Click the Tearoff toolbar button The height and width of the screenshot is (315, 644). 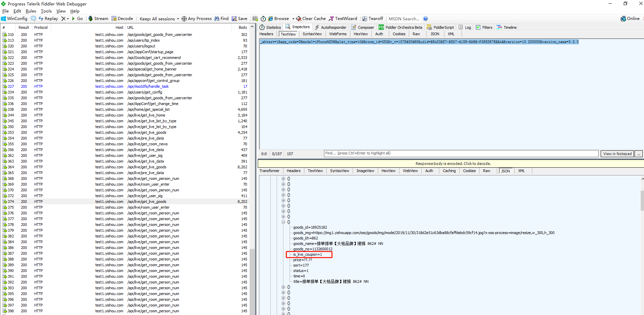(373, 19)
